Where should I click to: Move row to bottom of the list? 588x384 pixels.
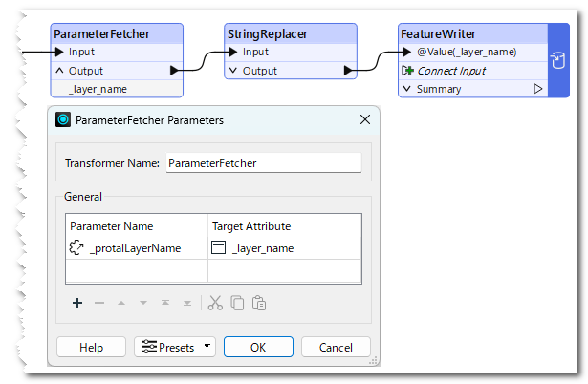[x=187, y=303]
